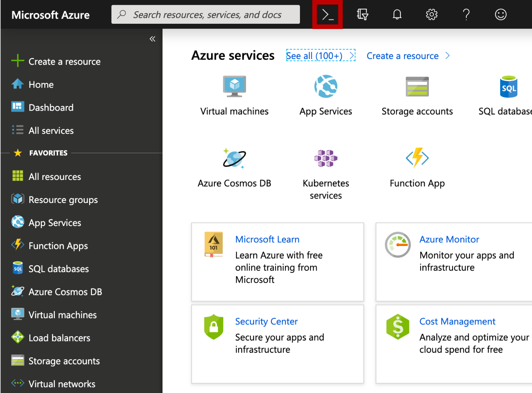Click the Kubernetes services label text

[x=326, y=189]
